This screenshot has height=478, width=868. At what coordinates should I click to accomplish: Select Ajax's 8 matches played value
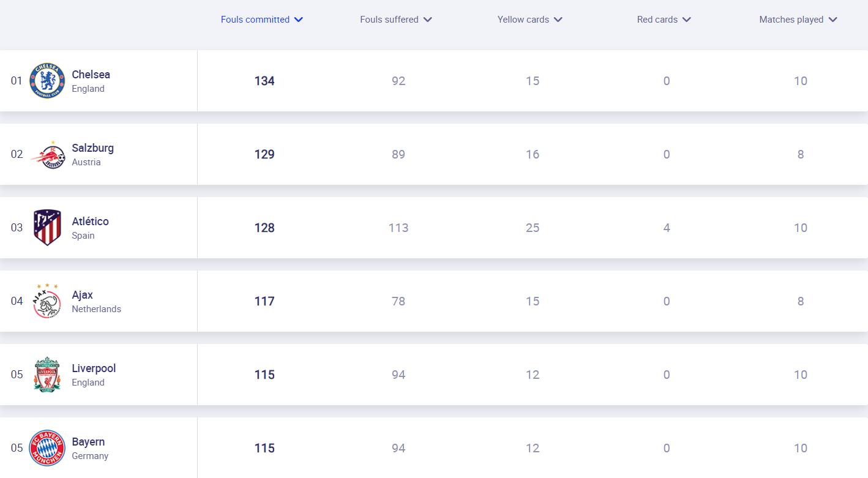point(801,301)
